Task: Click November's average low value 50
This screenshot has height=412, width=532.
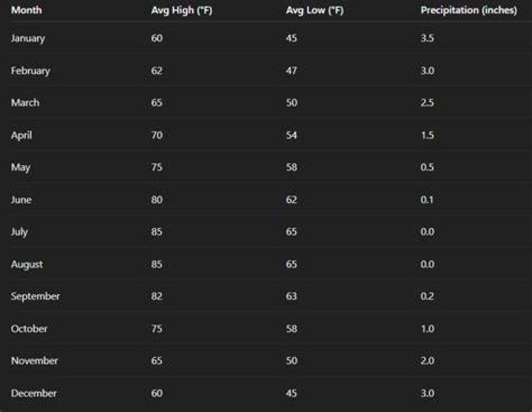Action: coord(292,361)
